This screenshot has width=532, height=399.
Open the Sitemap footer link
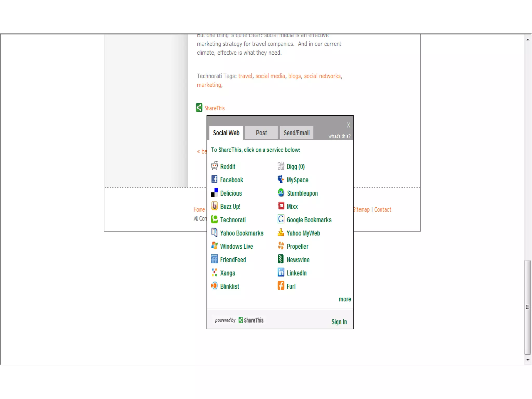click(361, 210)
